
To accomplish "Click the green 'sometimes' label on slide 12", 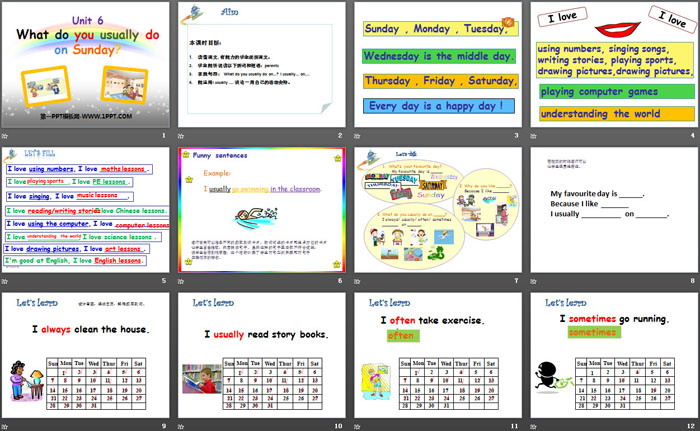I will point(594,332).
